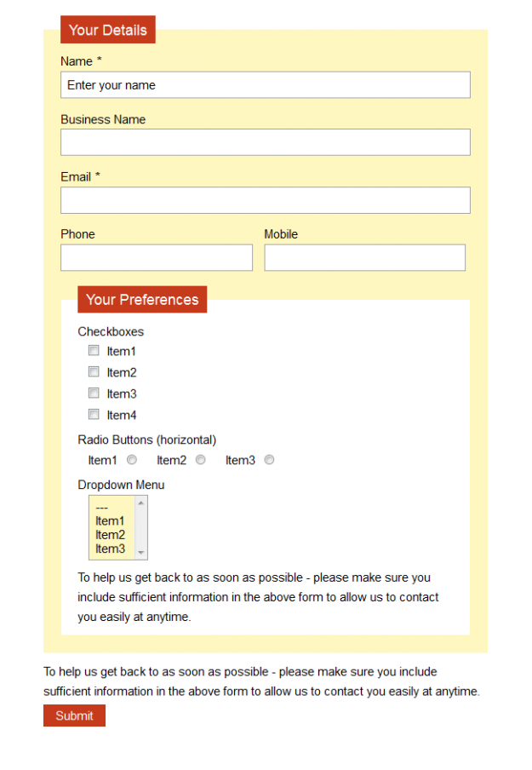
Task: Click the Mobile input field
Action: 364,258
